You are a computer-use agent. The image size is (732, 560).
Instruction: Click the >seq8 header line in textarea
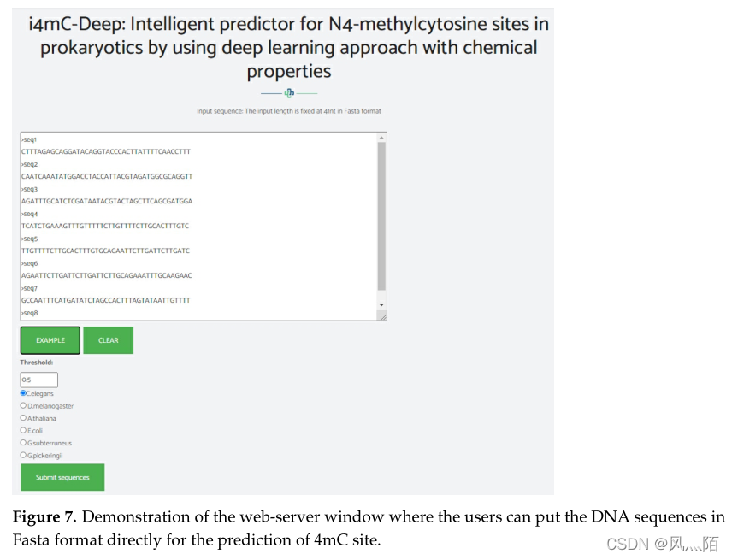30,314
